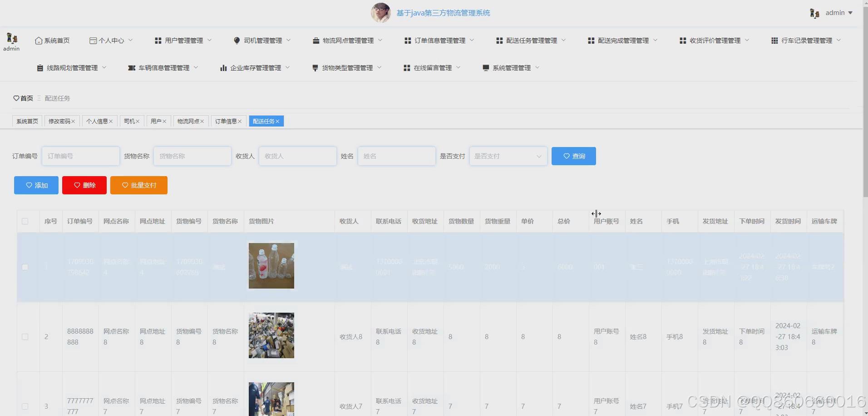Toggle the select-all checkbox in table header

coord(25,221)
